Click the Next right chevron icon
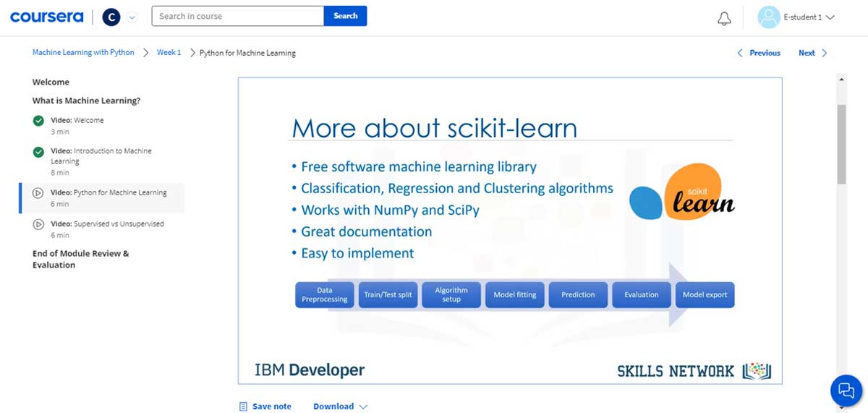Screen dimensions: 868x413 coord(824,53)
